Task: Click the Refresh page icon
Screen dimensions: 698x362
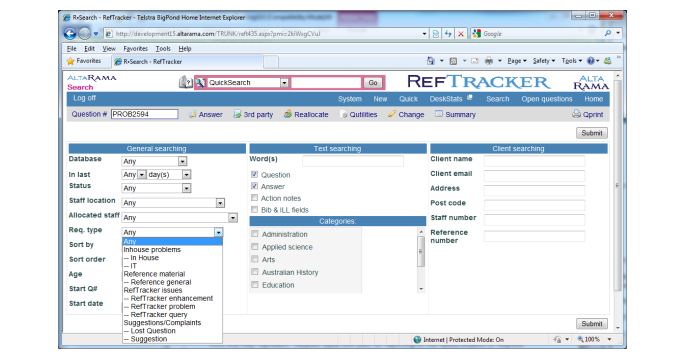Action: (x=448, y=34)
